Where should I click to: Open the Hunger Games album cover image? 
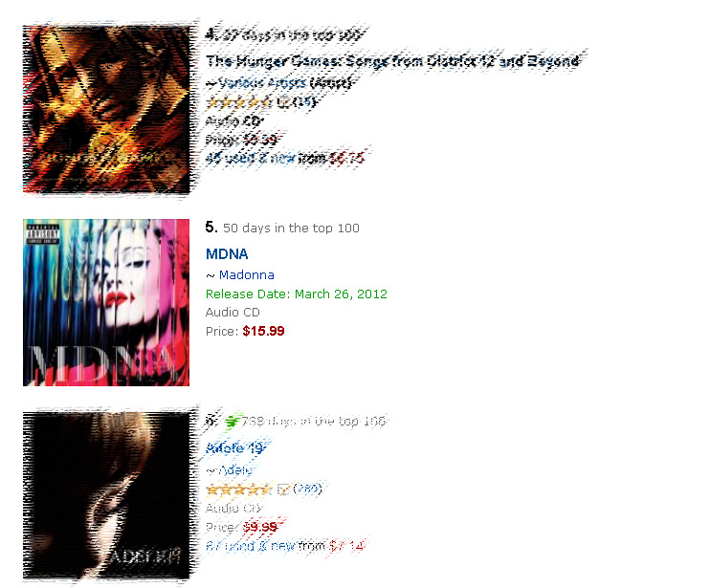click(106, 109)
